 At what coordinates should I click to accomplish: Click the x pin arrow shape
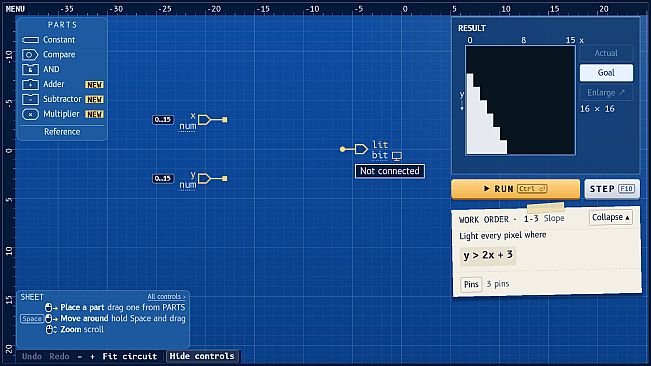coord(204,120)
